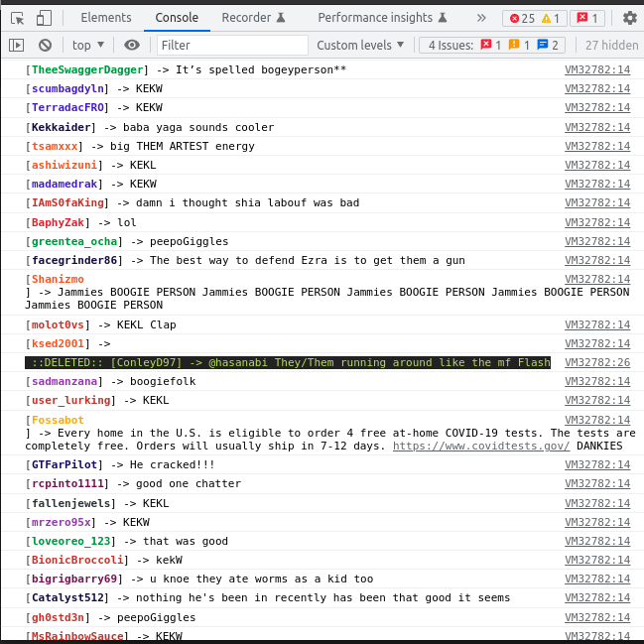This screenshot has height=644, width=644.
Task: Switch to the Console tab
Action: tap(177, 18)
